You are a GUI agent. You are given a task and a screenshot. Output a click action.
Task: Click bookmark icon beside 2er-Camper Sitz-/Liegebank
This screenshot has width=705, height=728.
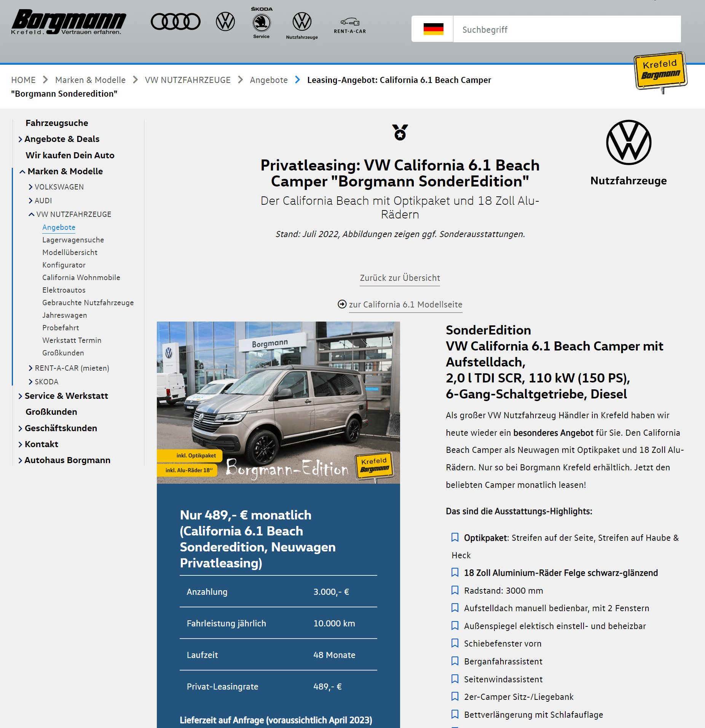tap(455, 696)
